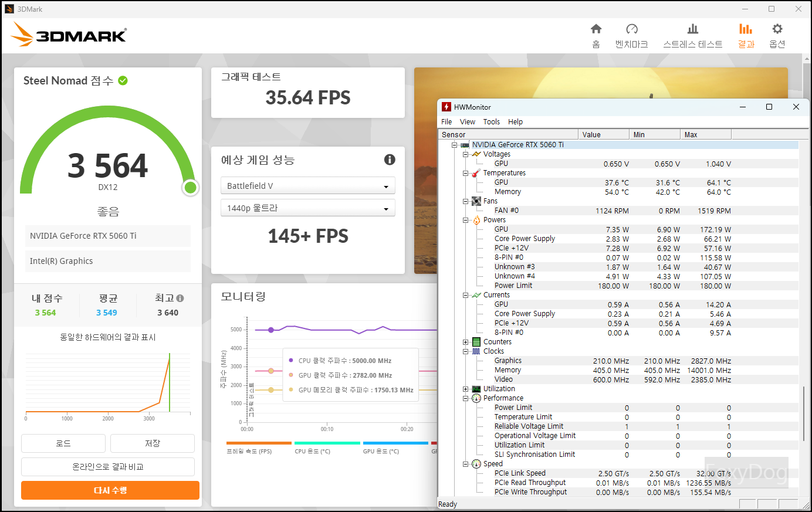This screenshot has height=512, width=812.
Task: Collapse the Temperatures tree node
Action: coord(465,173)
